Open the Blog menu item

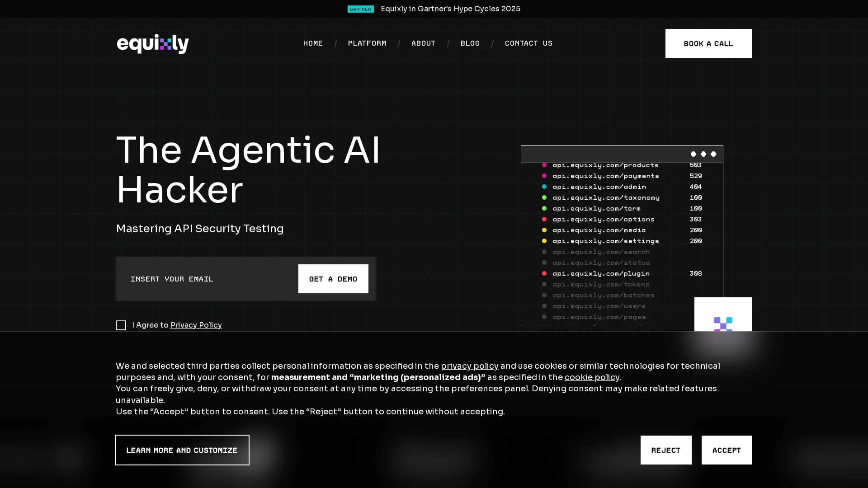tap(470, 43)
